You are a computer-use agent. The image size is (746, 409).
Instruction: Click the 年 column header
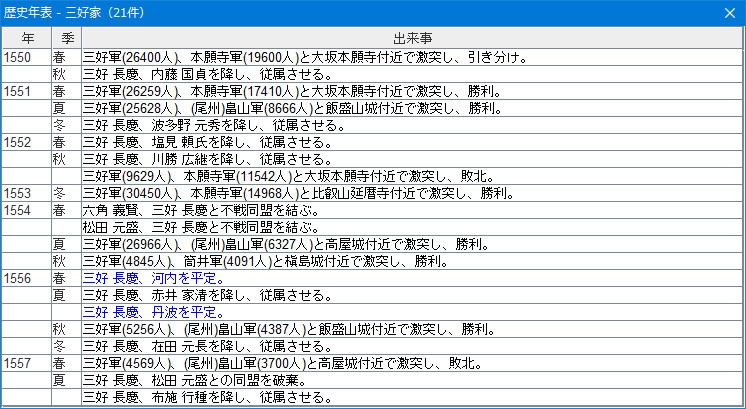pyautogui.click(x=26, y=37)
